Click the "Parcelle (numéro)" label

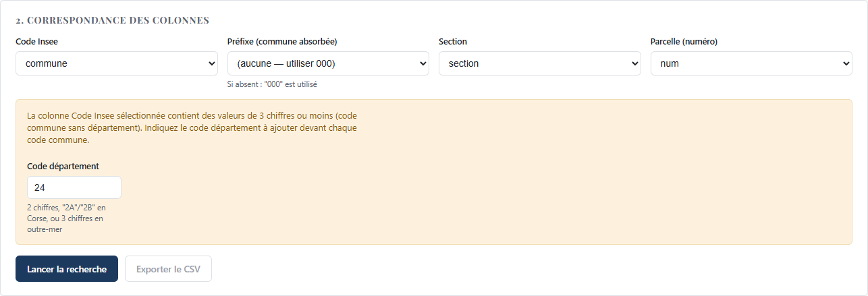tap(684, 41)
